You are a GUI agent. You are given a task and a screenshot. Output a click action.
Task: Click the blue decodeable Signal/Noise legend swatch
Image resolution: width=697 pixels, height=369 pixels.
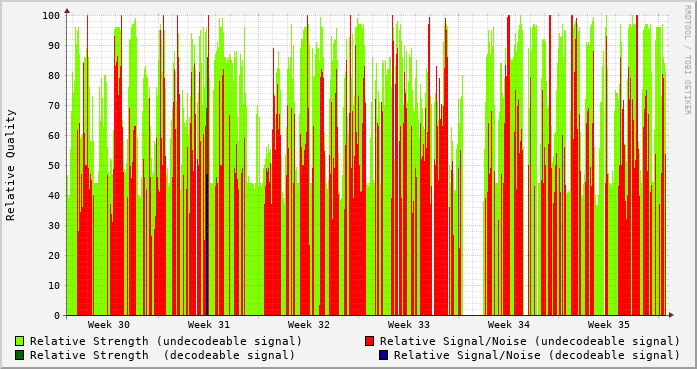click(x=383, y=355)
